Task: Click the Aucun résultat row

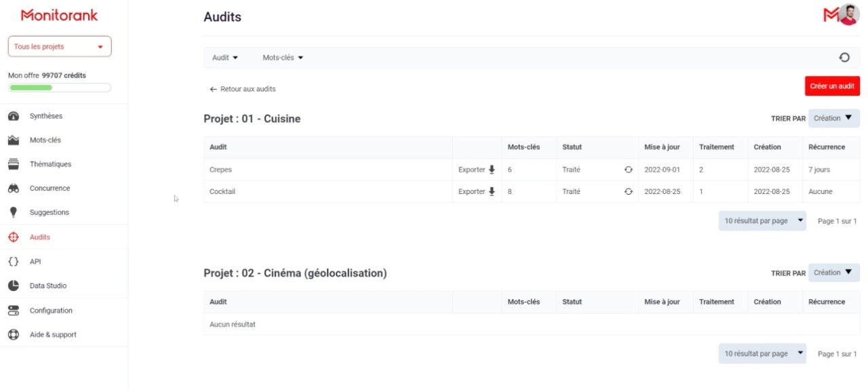Action: (532, 324)
